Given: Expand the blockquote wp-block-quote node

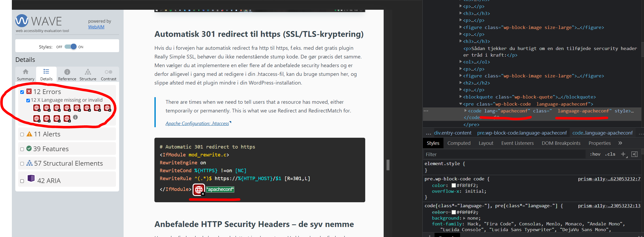Looking at the screenshot, I should click(x=461, y=97).
